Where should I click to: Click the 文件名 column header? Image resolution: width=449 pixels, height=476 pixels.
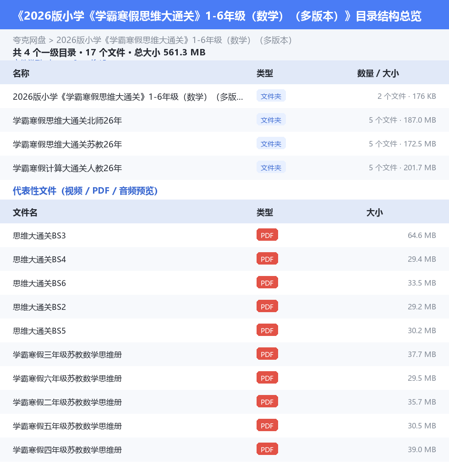pos(25,212)
